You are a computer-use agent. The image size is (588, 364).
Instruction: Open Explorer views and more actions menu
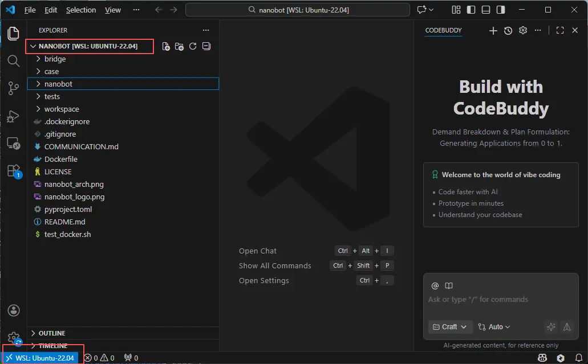pos(206,30)
